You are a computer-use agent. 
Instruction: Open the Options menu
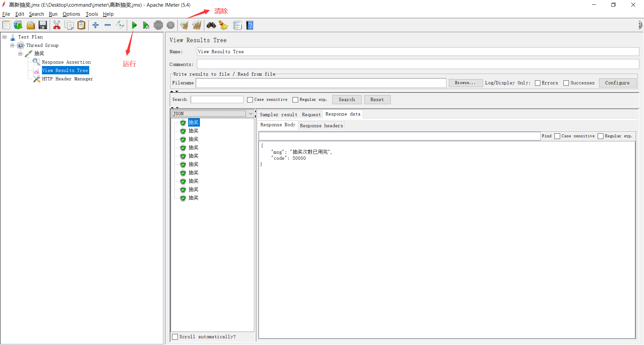pos(71,14)
